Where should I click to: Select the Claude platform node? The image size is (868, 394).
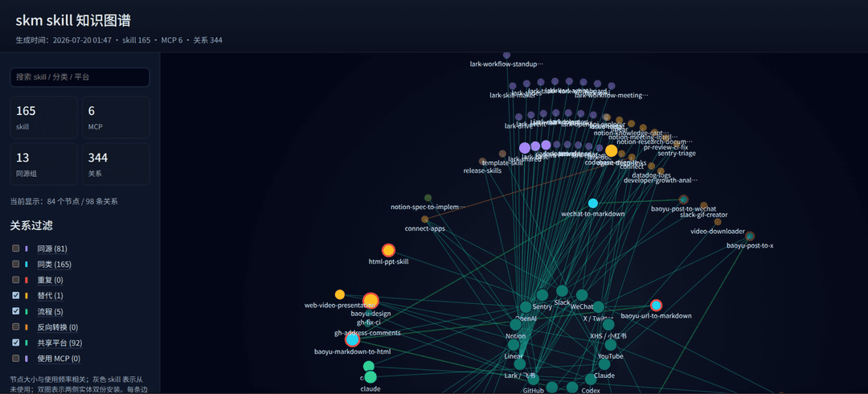coord(604,364)
